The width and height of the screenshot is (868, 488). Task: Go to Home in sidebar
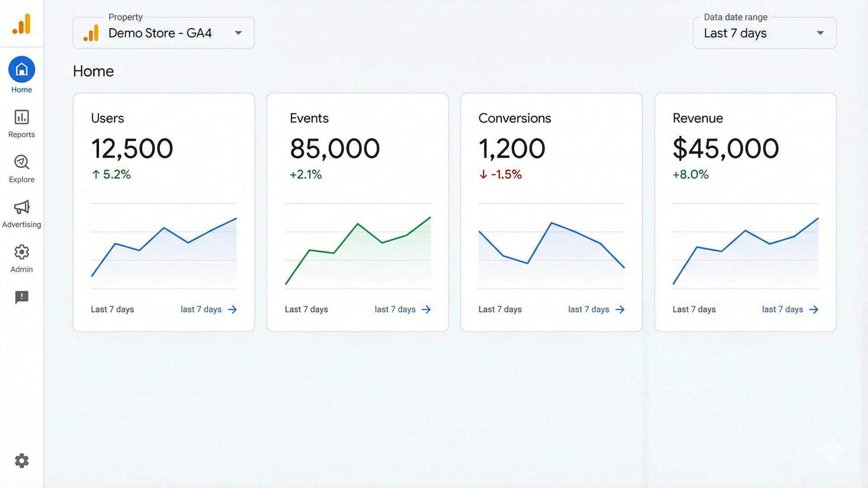21,70
